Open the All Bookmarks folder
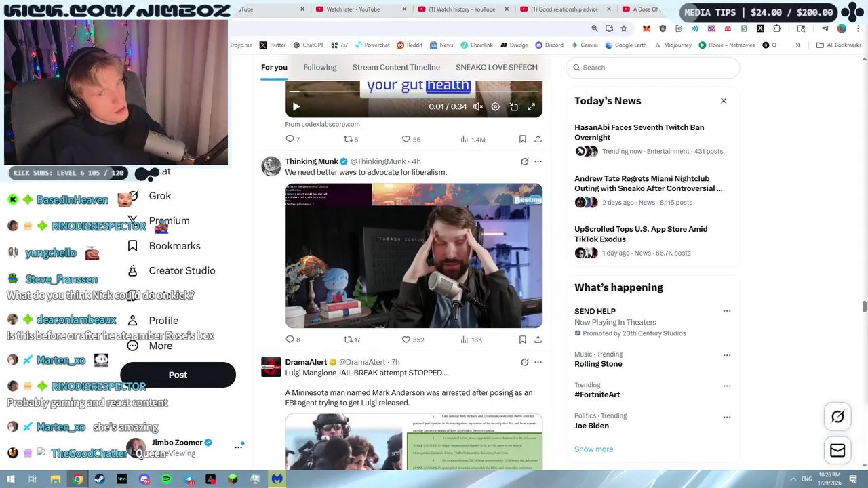Image resolution: width=868 pixels, height=488 pixels. [839, 45]
